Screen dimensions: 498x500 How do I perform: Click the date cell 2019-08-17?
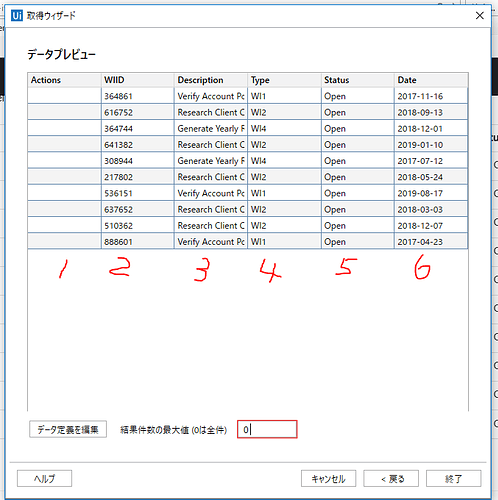(431, 193)
